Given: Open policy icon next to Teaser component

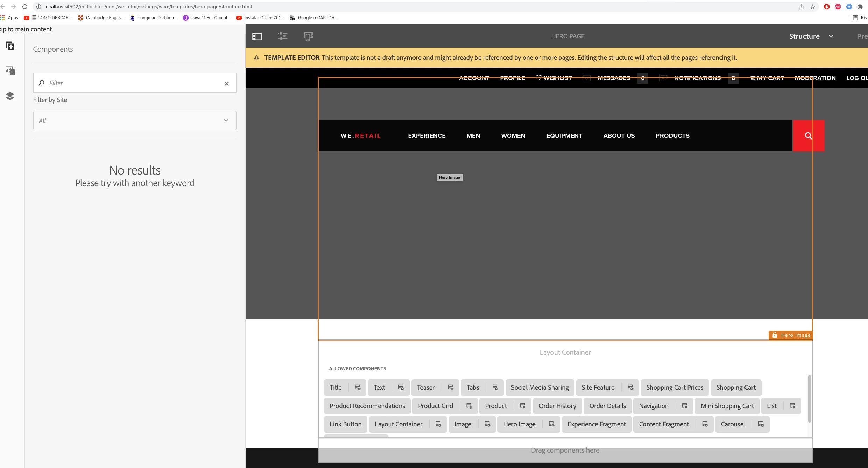Looking at the screenshot, I should 451,387.
